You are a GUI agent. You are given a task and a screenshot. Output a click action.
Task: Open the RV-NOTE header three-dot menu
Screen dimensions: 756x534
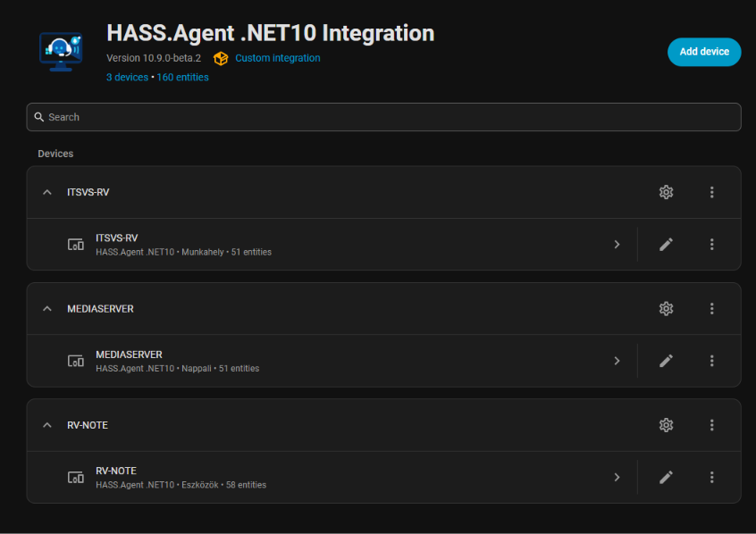711,425
